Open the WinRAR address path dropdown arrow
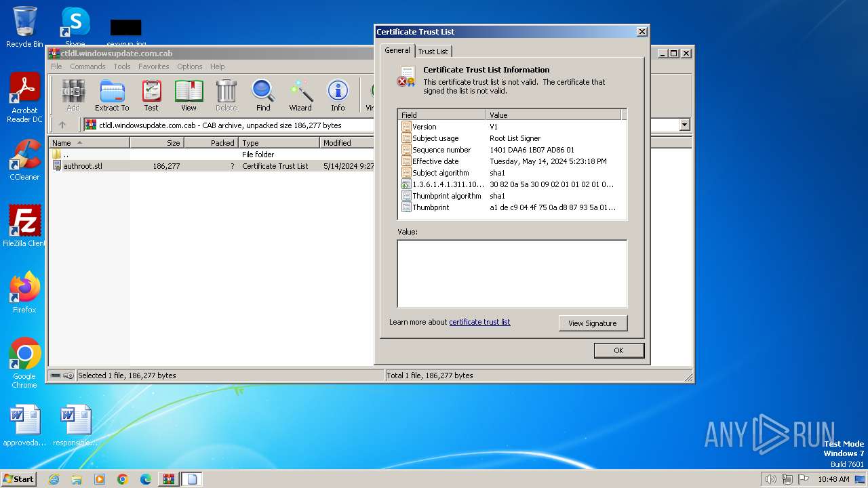868x488 pixels. point(684,125)
